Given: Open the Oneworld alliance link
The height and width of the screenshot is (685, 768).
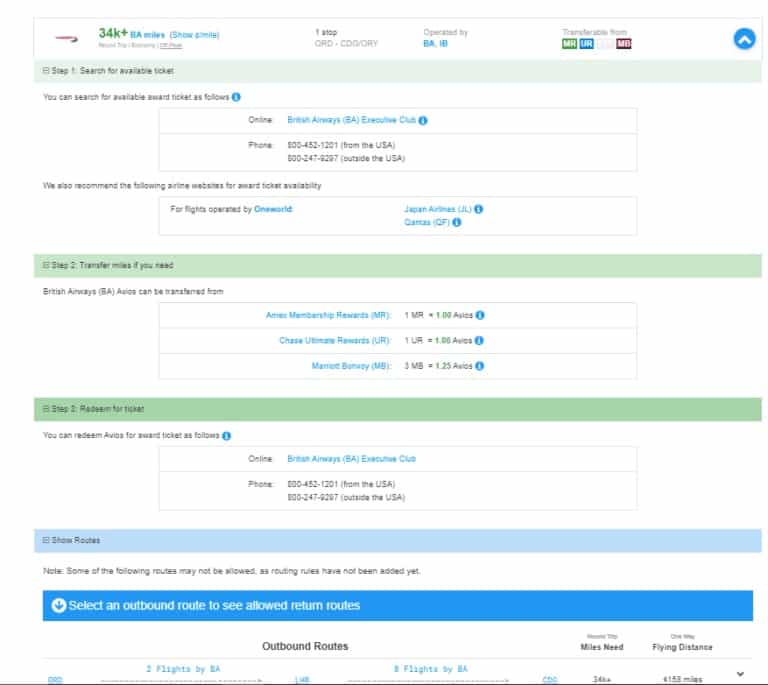Looking at the screenshot, I should click(x=273, y=209).
